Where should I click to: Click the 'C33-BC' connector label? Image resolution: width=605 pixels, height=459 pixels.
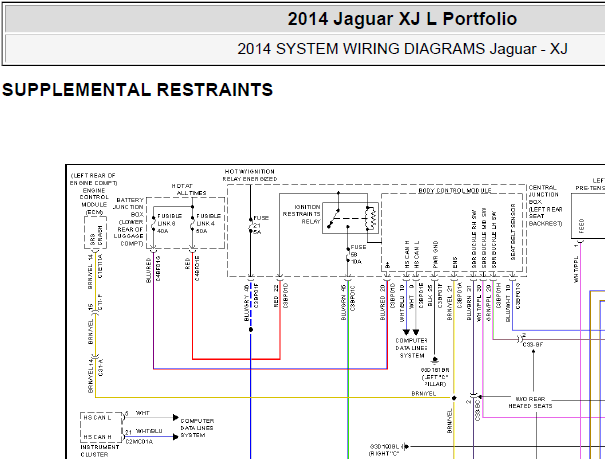click(477, 410)
